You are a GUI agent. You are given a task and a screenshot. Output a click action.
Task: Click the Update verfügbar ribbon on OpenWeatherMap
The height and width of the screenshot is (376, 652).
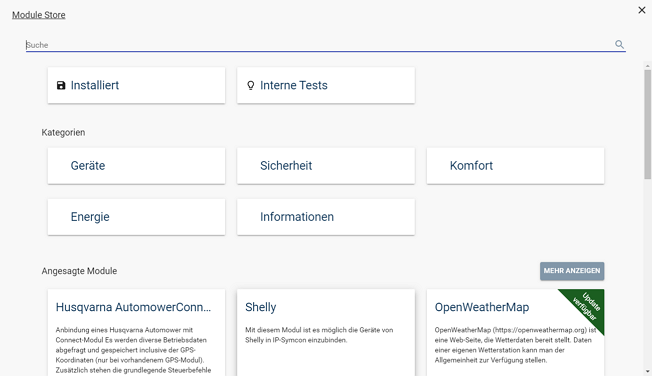(585, 307)
